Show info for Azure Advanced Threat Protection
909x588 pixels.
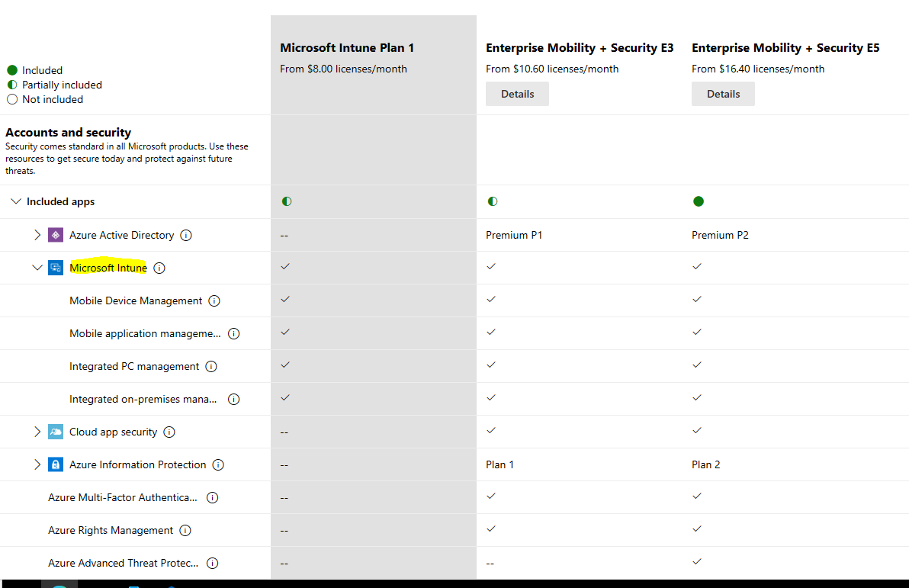coord(213,563)
